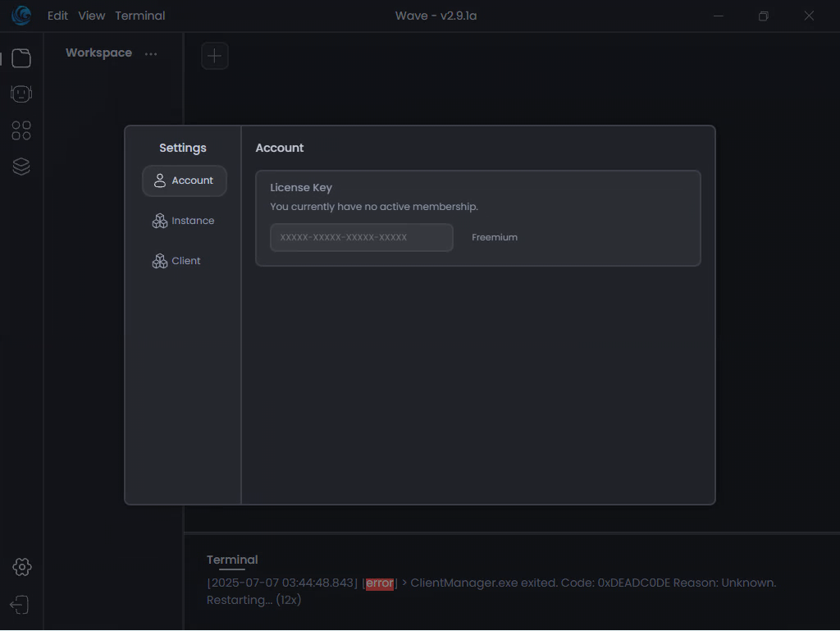Click the Settings heading
840x631 pixels.
183,148
